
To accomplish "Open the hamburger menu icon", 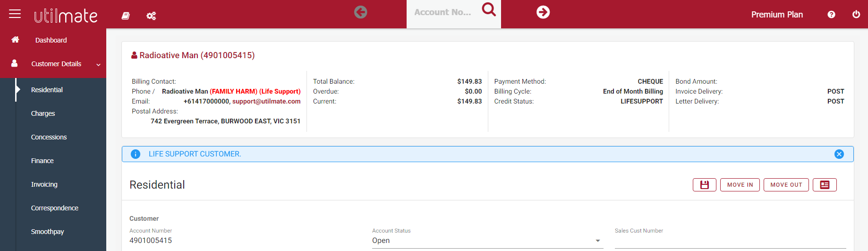I will click(15, 14).
